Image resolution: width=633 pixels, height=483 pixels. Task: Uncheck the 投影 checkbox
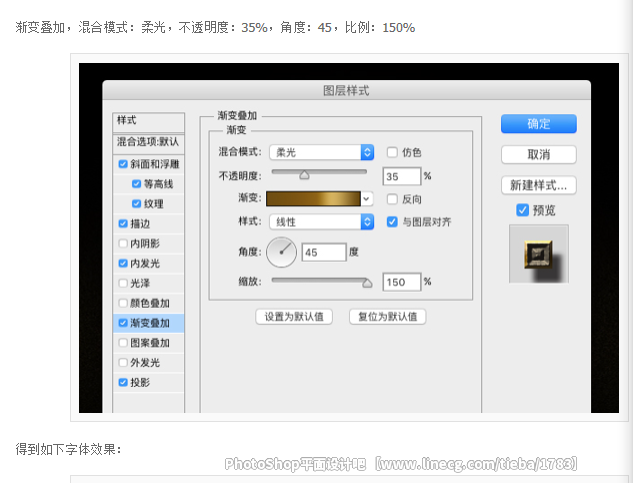coord(123,382)
